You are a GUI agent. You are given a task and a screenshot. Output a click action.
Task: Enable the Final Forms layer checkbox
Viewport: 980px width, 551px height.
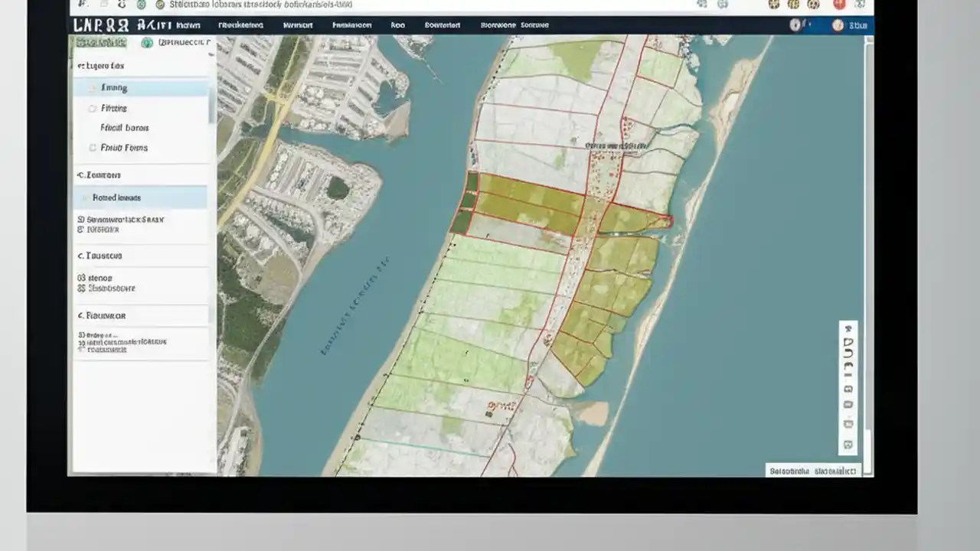pyautogui.click(x=93, y=147)
